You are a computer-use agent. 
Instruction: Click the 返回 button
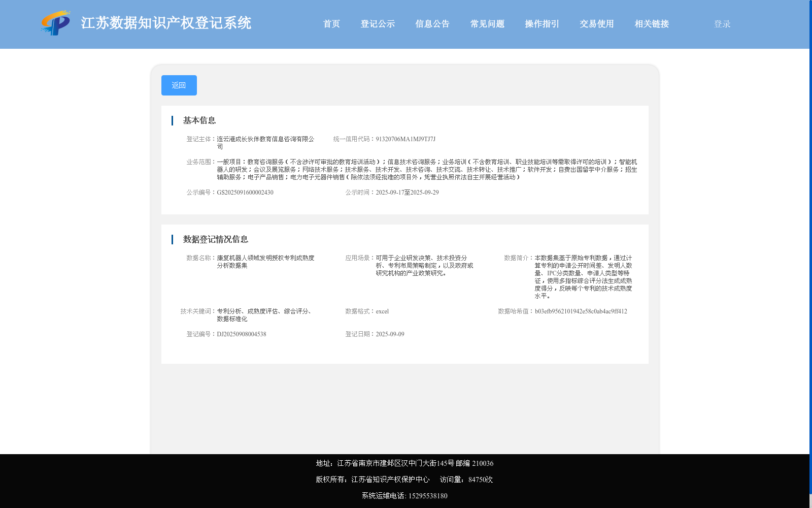[x=179, y=85]
